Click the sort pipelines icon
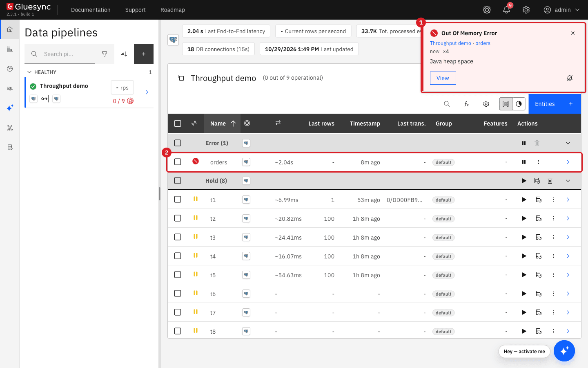 point(124,54)
